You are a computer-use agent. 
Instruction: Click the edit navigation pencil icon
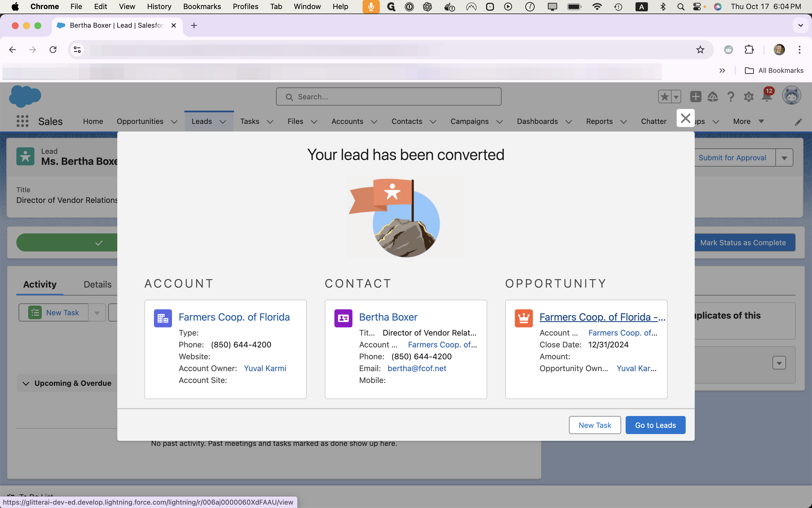tap(798, 122)
